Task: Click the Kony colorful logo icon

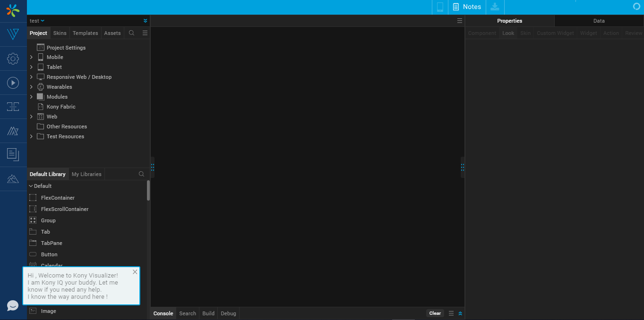Action: 13,10
